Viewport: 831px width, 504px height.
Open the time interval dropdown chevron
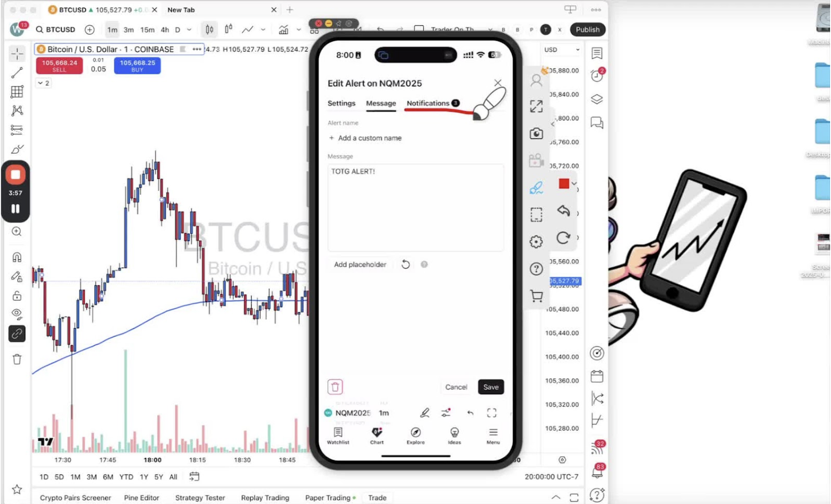[x=189, y=30]
